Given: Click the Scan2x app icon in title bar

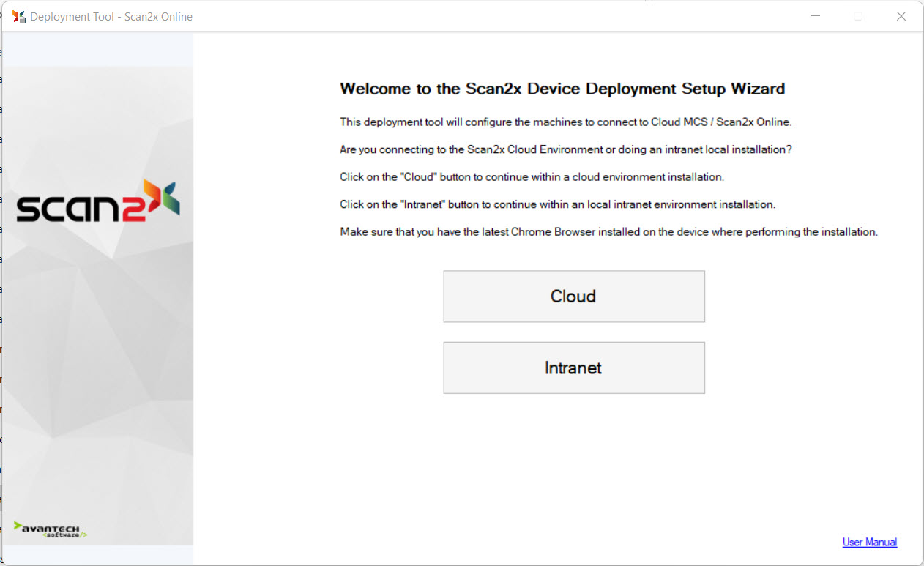Looking at the screenshot, I should pos(19,16).
